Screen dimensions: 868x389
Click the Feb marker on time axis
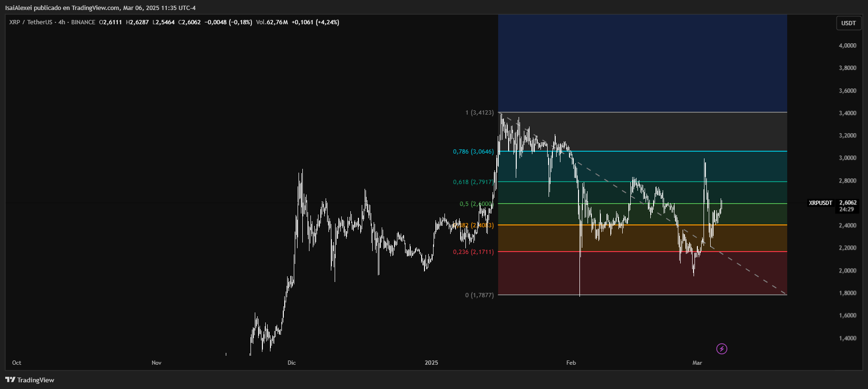tap(571, 363)
